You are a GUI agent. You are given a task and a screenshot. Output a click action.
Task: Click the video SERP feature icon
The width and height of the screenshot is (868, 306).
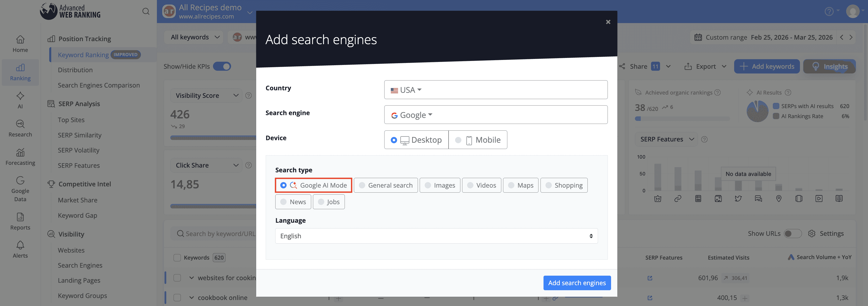click(x=819, y=198)
